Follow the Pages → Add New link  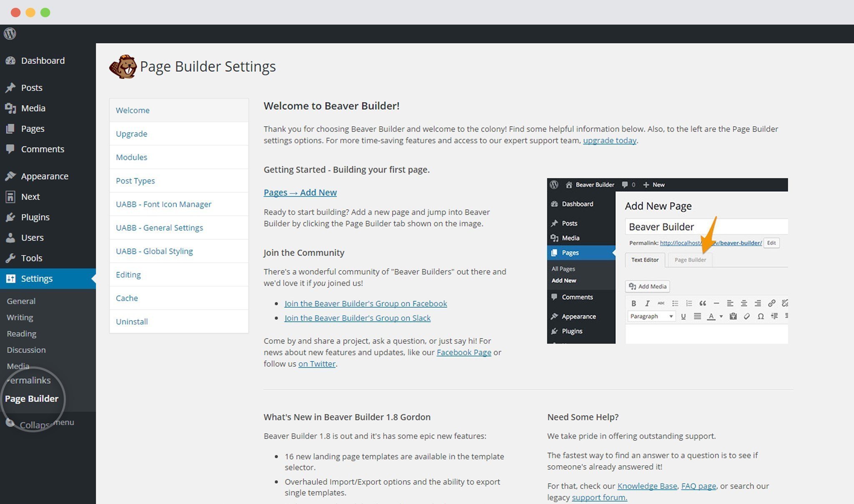point(300,192)
